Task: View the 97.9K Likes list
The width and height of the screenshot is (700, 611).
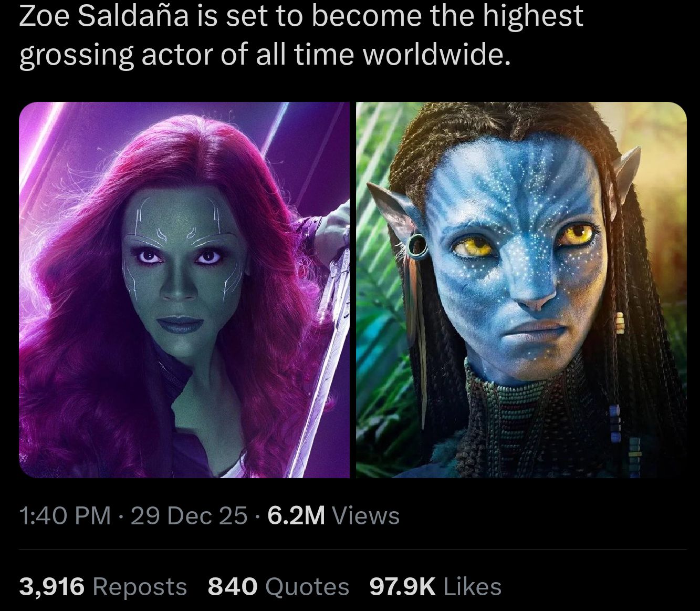Action: pos(435,586)
